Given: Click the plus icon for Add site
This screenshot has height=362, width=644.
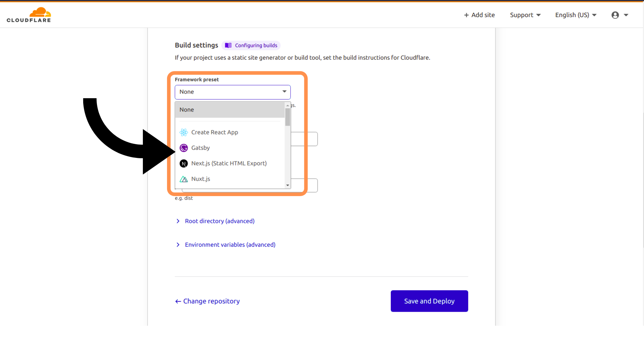Looking at the screenshot, I should 466,15.
